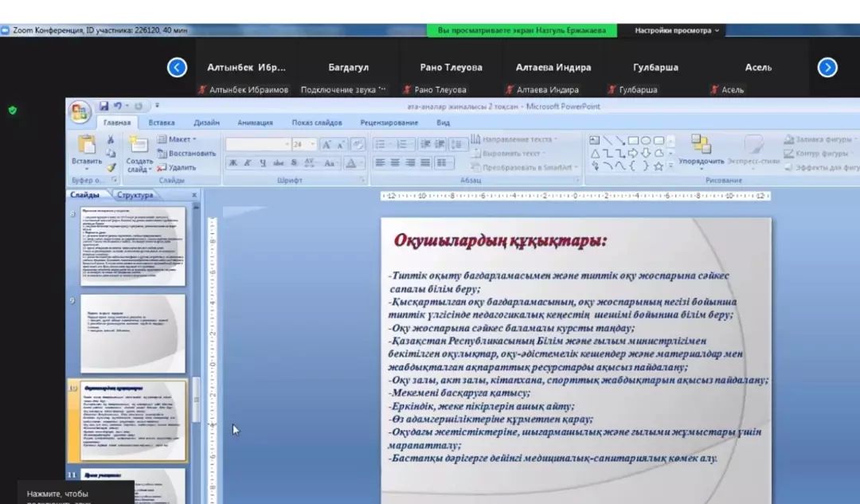Click Контур фигуры shape outline button
This screenshot has height=504, width=860.
(817, 154)
